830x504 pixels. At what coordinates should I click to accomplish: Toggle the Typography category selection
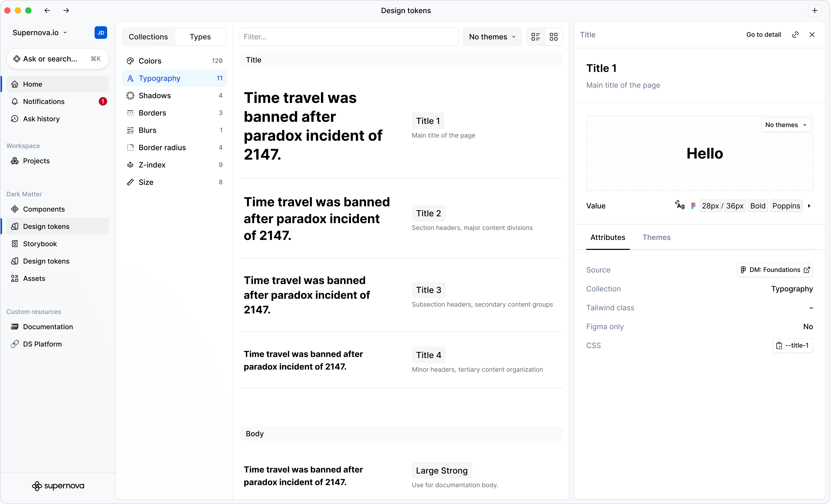click(160, 78)
